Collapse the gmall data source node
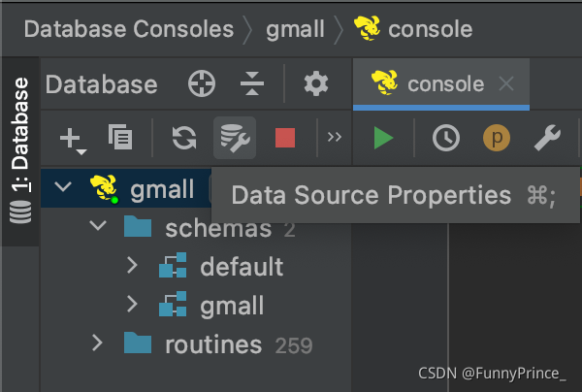This screenshot has width=582, height=392. tap(63, 186)
